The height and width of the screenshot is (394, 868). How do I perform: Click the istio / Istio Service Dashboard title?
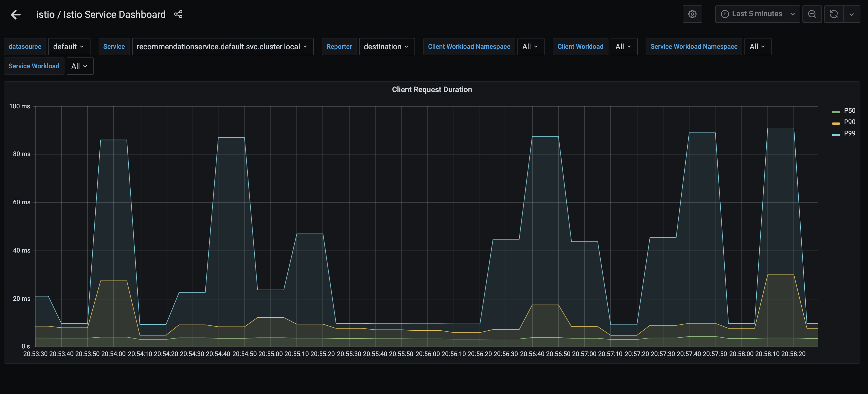pos(101,14)
